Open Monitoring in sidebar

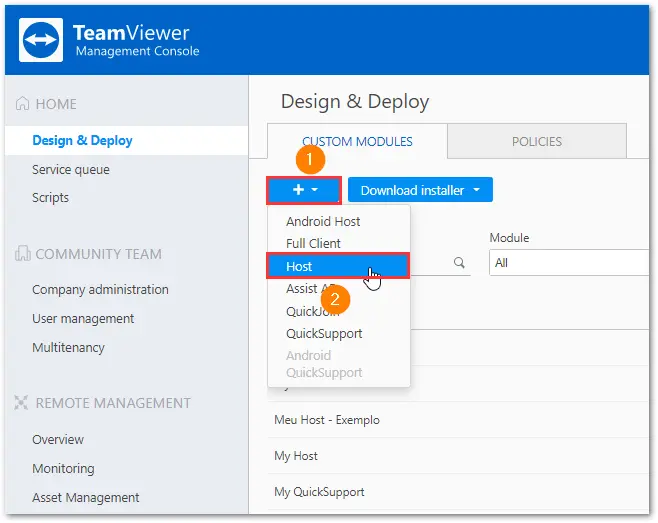[63, 468]
